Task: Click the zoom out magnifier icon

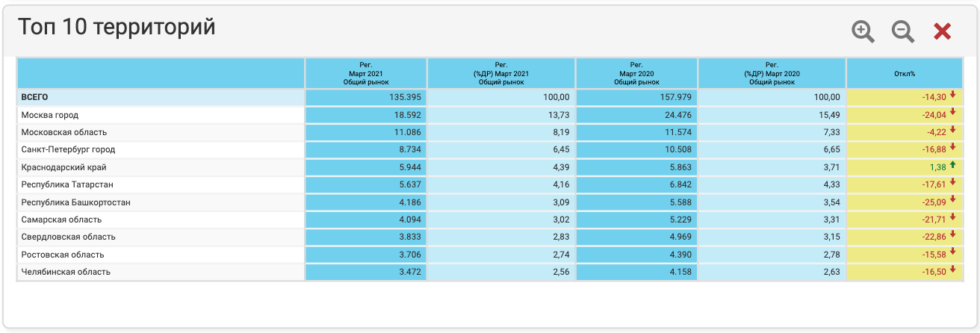Action: 903,31
